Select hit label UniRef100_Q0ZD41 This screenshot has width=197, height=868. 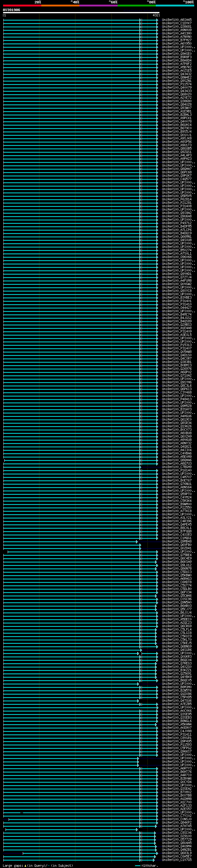pos(177,548)
